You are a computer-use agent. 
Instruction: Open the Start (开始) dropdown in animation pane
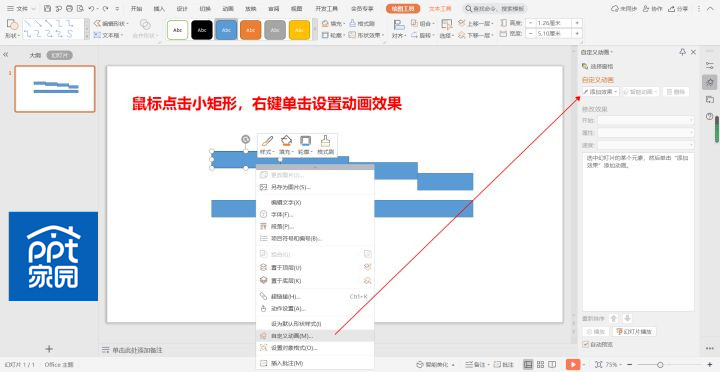(646, 120)
